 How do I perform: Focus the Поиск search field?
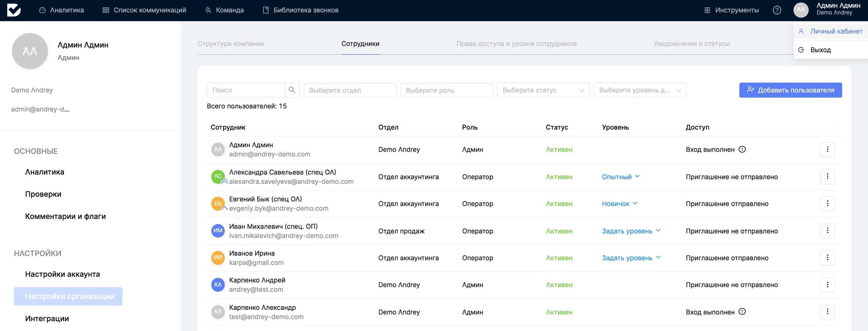pyautogui.click(x=246, y=90)
